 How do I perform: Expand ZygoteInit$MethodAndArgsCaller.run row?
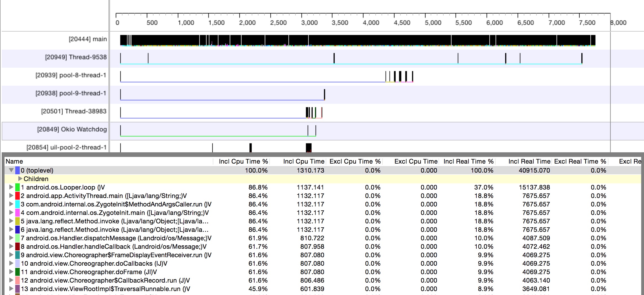11,204
